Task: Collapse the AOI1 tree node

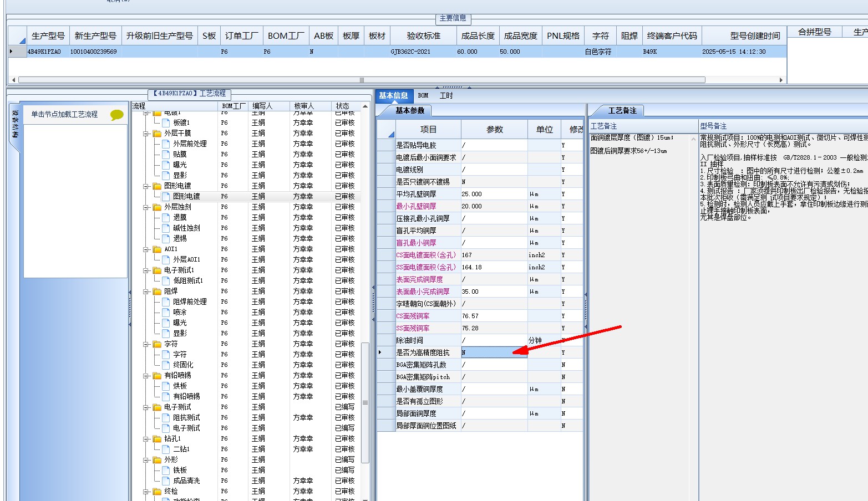Action: pos(146,249)
